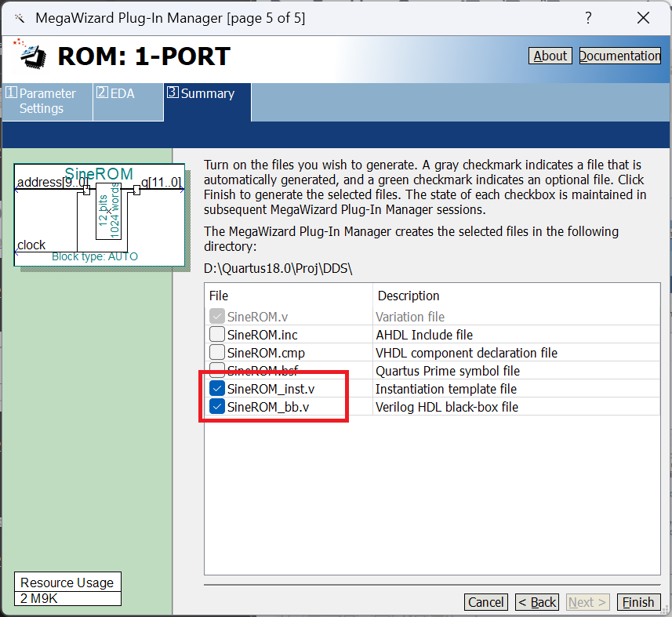Click the 'clock' port label in diagram

(x=31, y=245)
